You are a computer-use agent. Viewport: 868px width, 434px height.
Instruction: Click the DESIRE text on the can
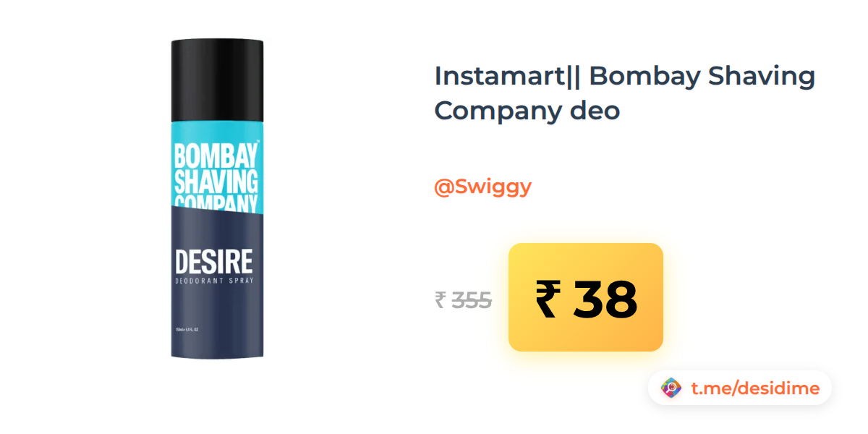coord(214,261)
